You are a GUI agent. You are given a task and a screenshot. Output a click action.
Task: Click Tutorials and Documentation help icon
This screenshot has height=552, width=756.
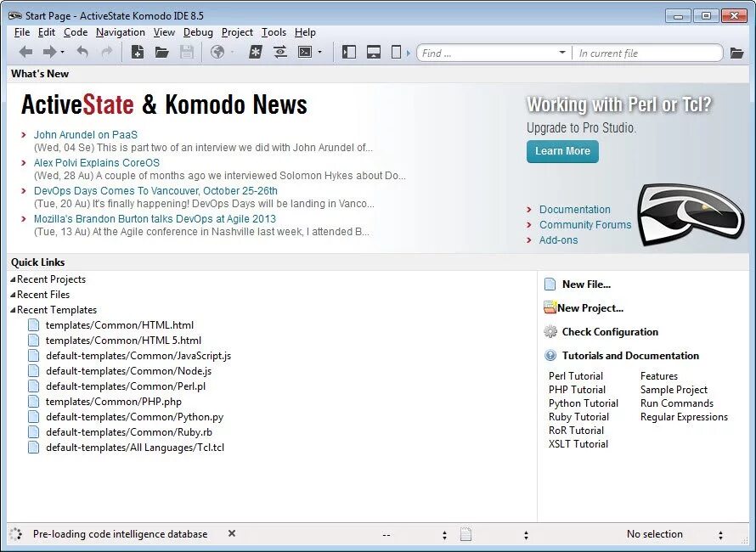(550, 356)
